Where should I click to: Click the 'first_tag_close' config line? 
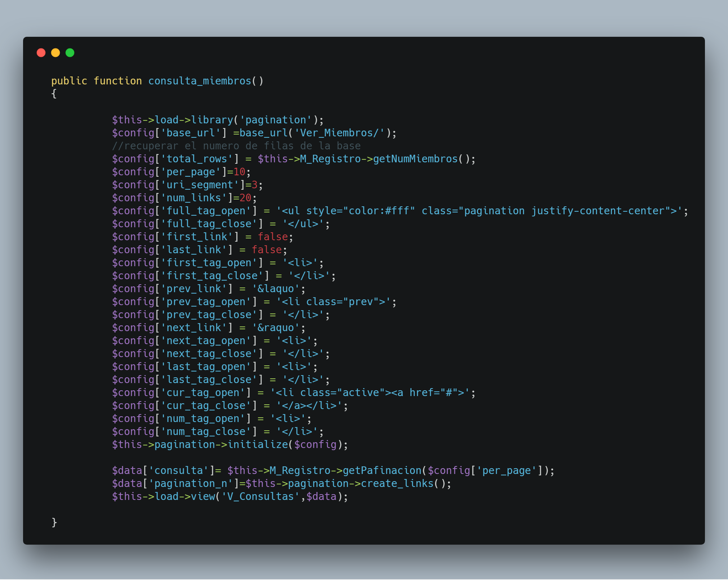pos(224,276)
